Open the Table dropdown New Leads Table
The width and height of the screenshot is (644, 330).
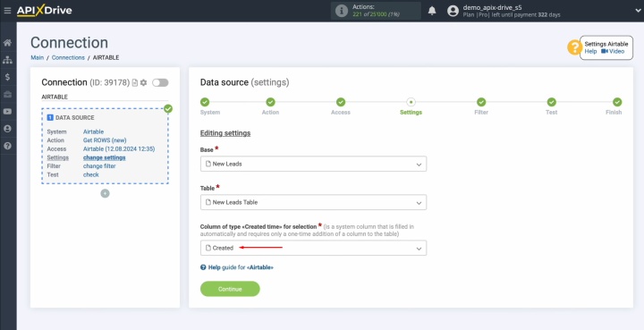point(313,202)
